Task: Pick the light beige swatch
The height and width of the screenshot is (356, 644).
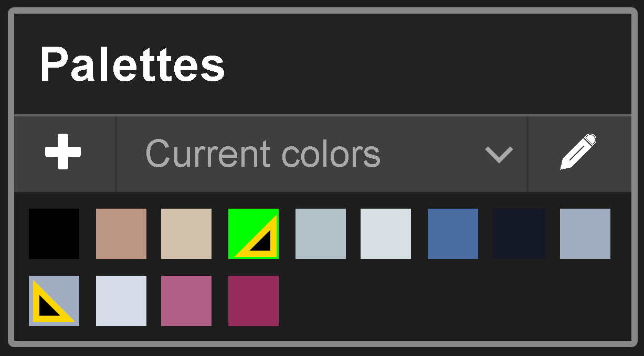Action: pyautogui.click(x=186, y=234)
